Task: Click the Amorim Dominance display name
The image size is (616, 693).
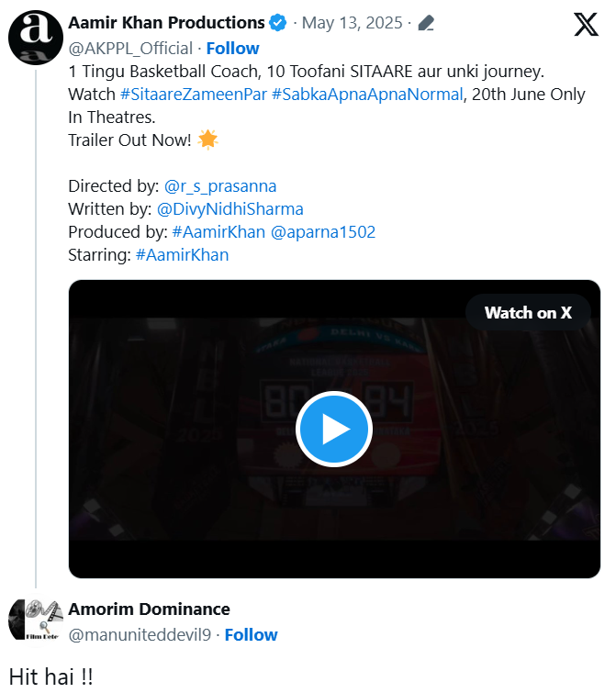Action: pos(149,609)
